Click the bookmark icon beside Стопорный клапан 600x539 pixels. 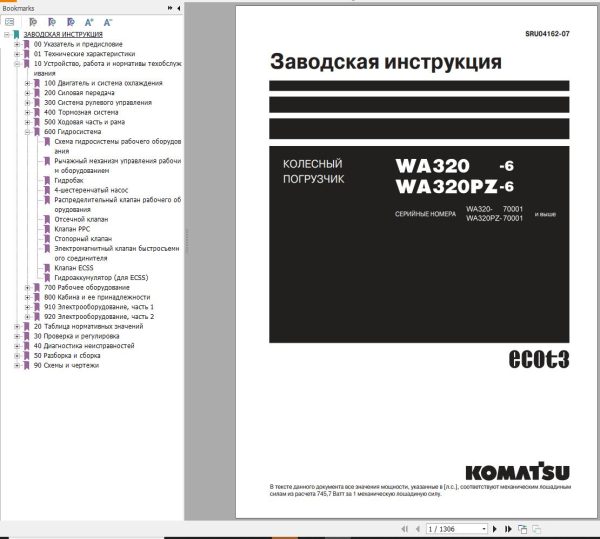pyautogui.click(x=47, y=239)
